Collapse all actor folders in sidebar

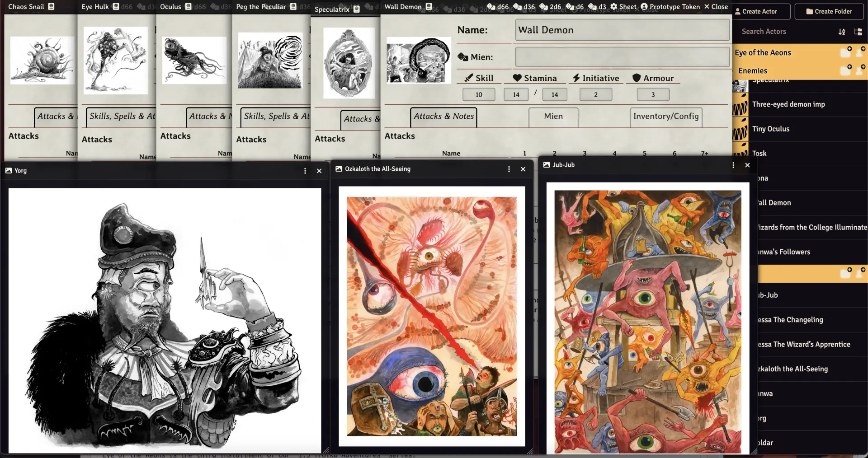858,32
